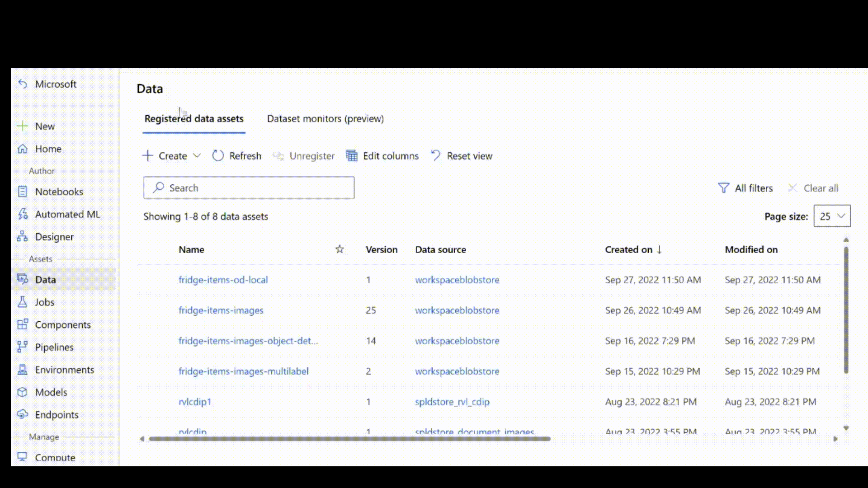Open Models from sidebar
Image resolution: width=868 pixels, height=488 pixels.
(x=51, y=391)
